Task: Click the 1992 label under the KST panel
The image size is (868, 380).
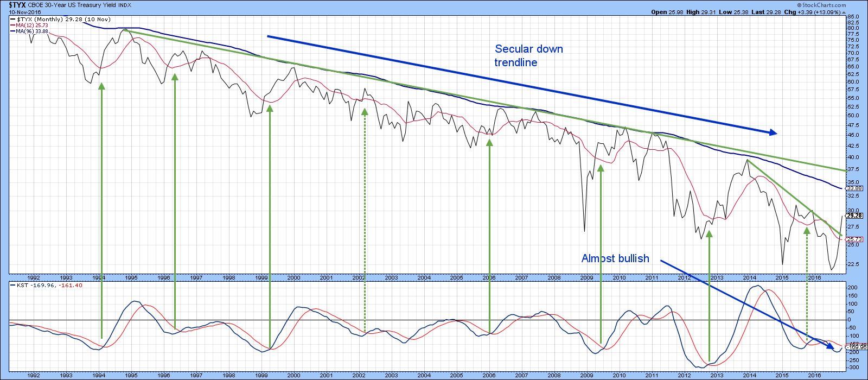Action: pyautogui.click(x=33, y=375)
